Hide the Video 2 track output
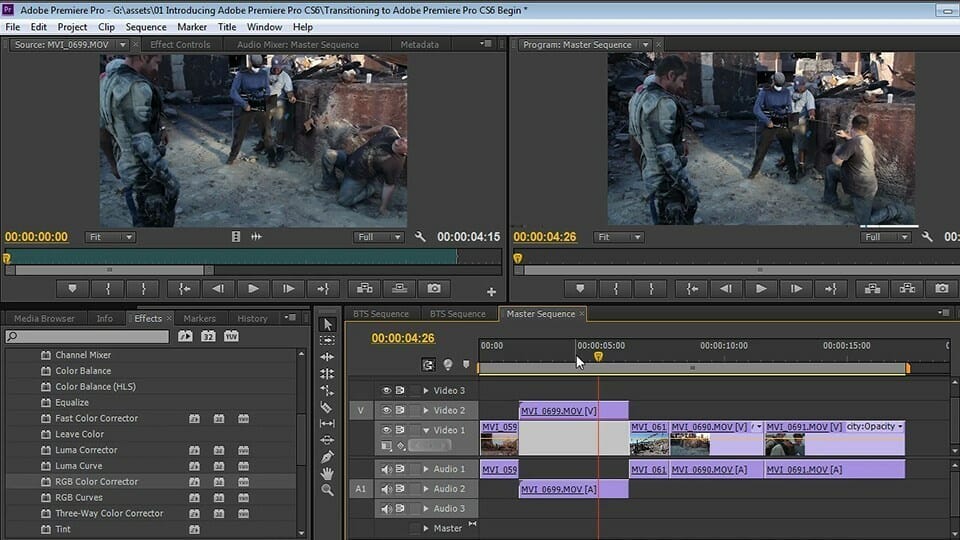960x540 pixels. tap(386, 410)
